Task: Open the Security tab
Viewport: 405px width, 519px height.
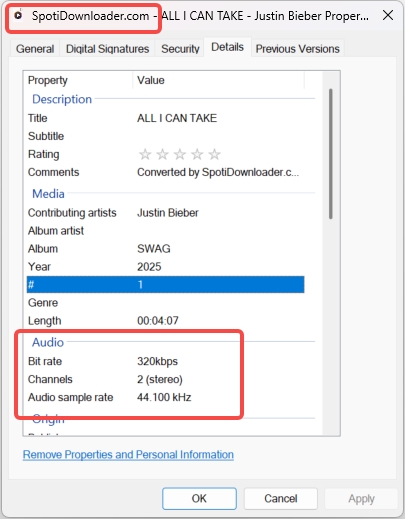Action: tap(180, 49)
